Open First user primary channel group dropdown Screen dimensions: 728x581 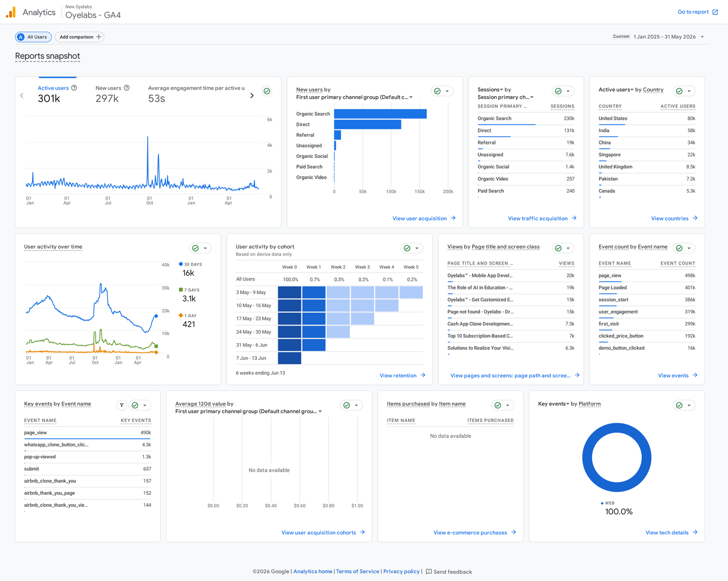[x=355, y=97]
